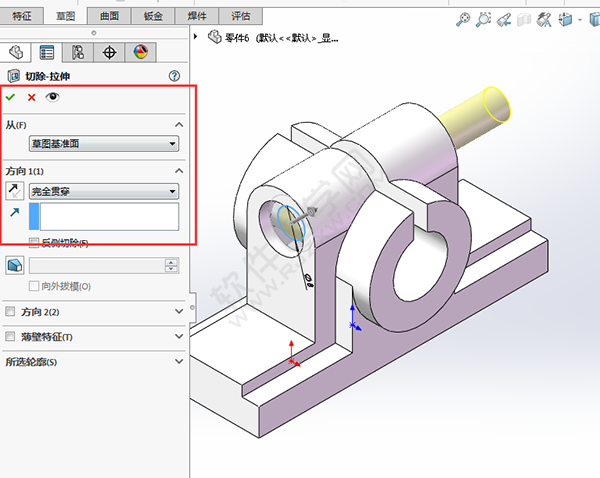Image resolution: width=600 pixels, height=478 pixels.
Task: Open the DimXpertManager crosshair tab
Action: [109, 52]
